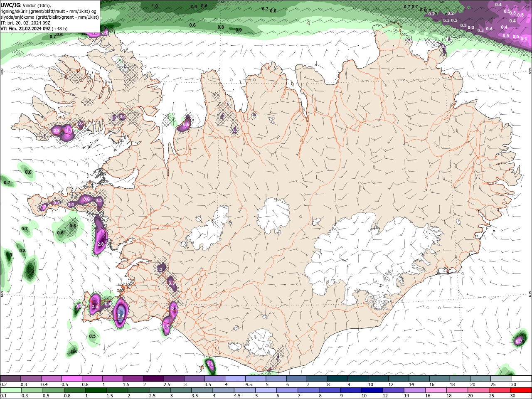
Task: Pick the darkest purple 2 swatch in the snow legend
Action: [153, 379]
